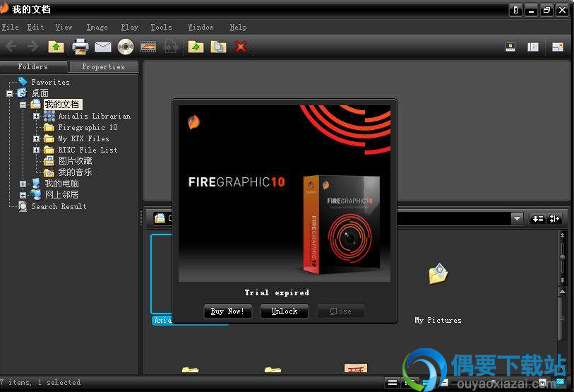The height and width of the screenshot is (392, 574).
Task: Select the last layout icon at toolbar right
Action: (x=558, y=47)
